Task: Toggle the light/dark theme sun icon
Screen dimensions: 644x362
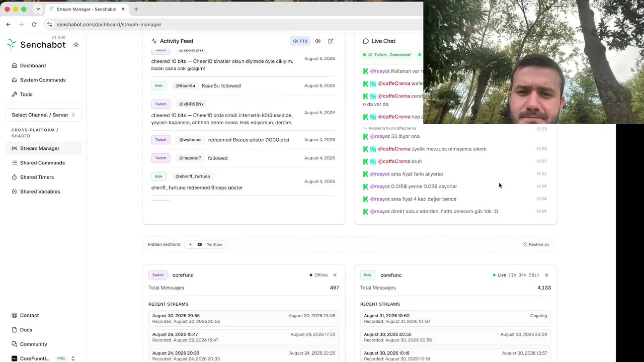Action: (x=76, y=45)
